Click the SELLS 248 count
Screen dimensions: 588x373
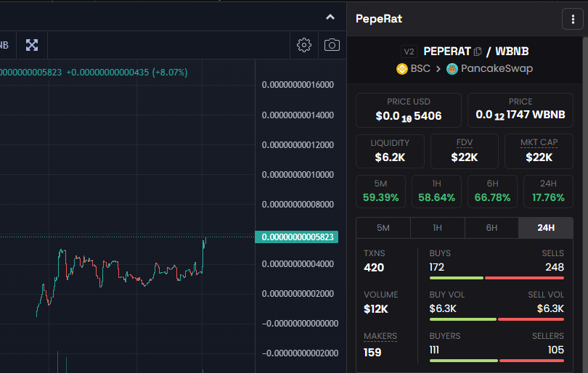pos(555,267)
